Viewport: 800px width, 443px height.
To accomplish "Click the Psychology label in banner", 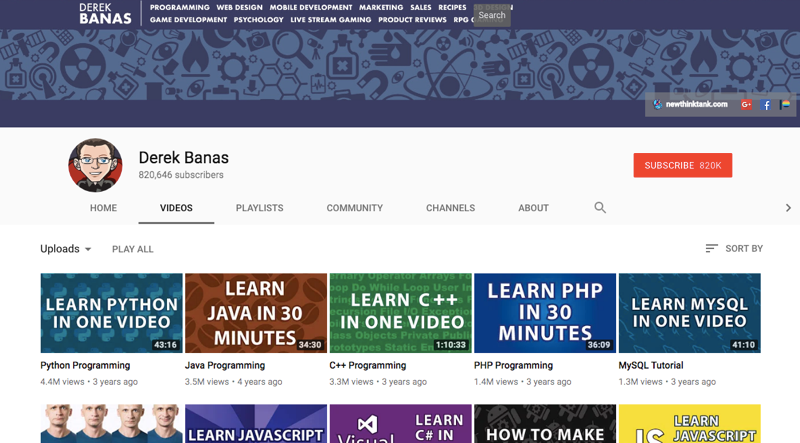I will click(258, 20).
